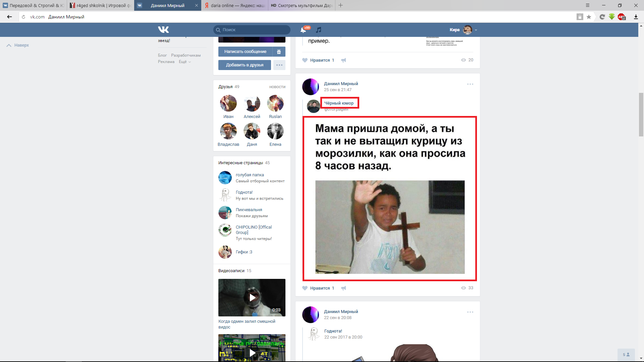Expand the Ещё footer dropdown

coord(184,62)
